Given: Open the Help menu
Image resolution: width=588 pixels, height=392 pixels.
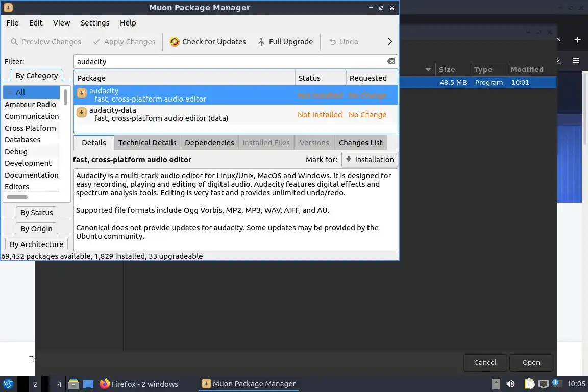Looking at the screenshot, I should (128, 23).
